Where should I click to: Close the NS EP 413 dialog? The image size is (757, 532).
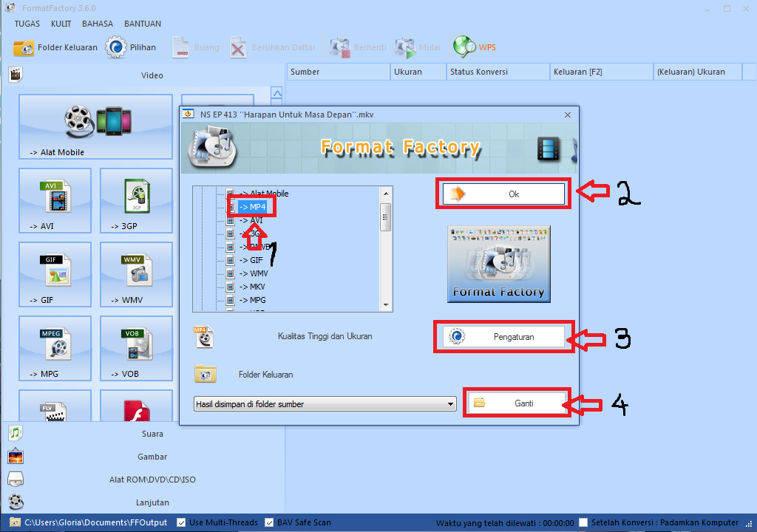568,115
